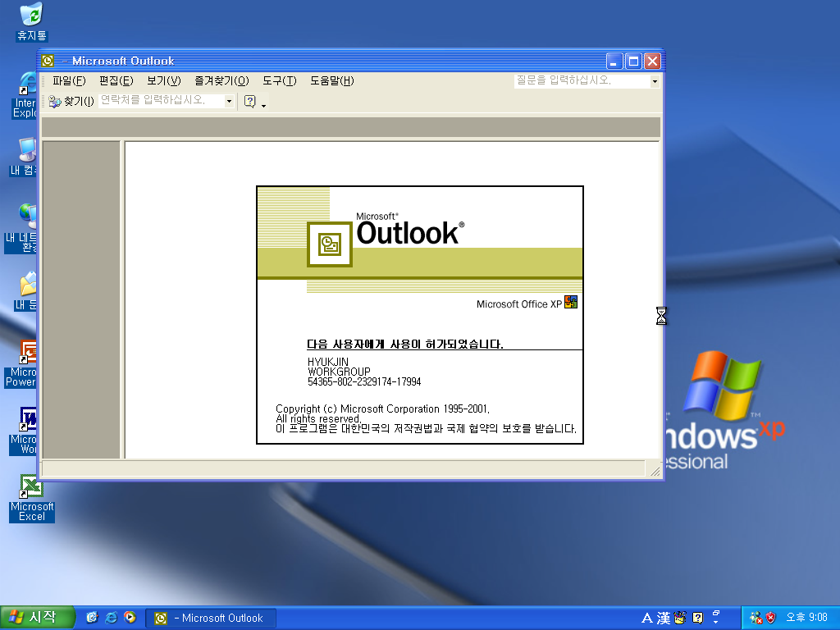Open the 편집(E) menu

(x=116, y=81)
